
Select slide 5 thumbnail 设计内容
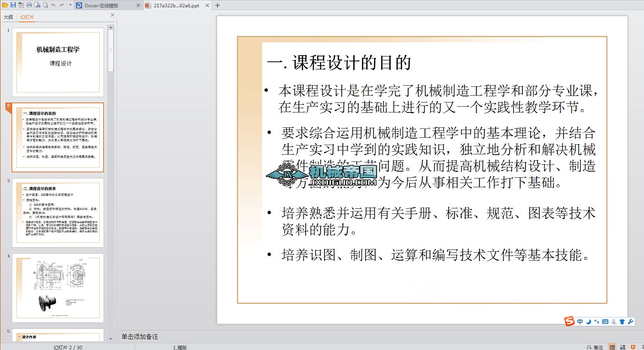(x=58, y=335)
